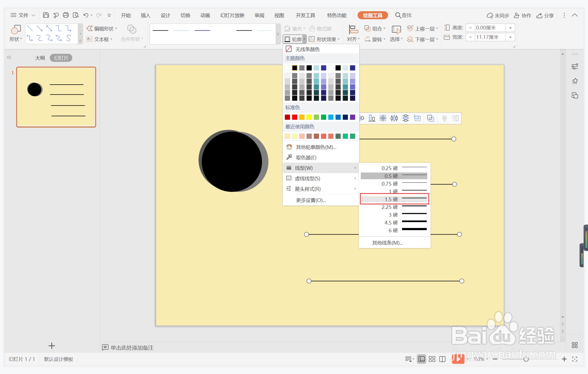Click fit-to-window icon in status bar
Image resolution: width=588 pixels, height=374 pixels.
click(574, 359)
